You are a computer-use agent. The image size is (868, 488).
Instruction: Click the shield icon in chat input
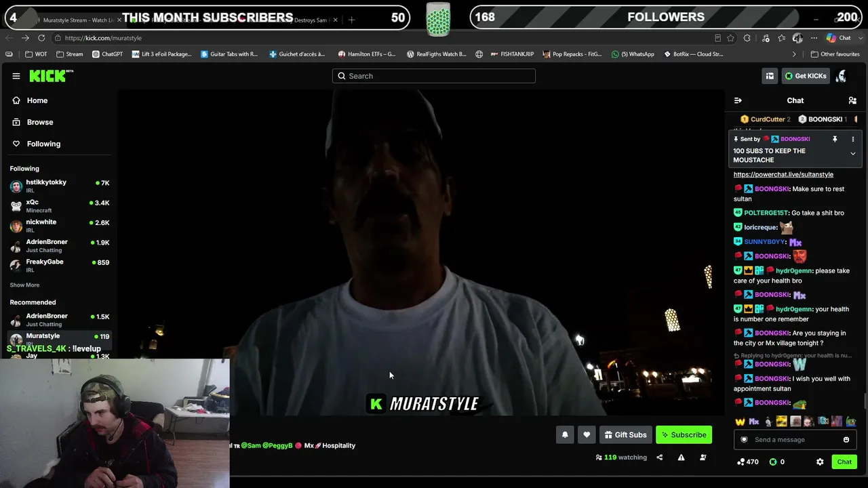[744, 440]
